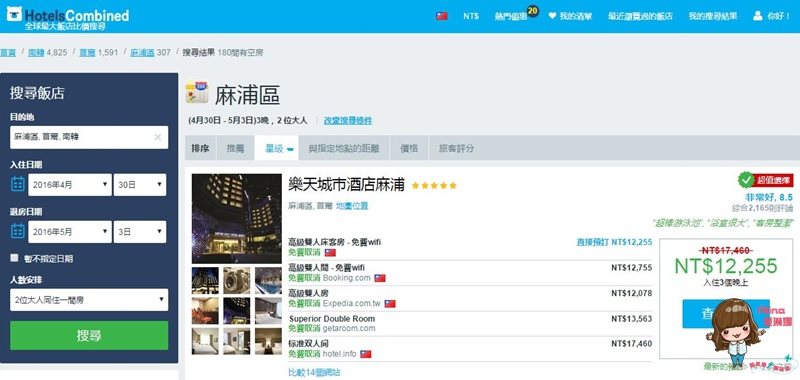The width and height of the screenshot is (800, 380).
Task: Click the 非常好, 8.5 rating text
Action: coord(769,197)
